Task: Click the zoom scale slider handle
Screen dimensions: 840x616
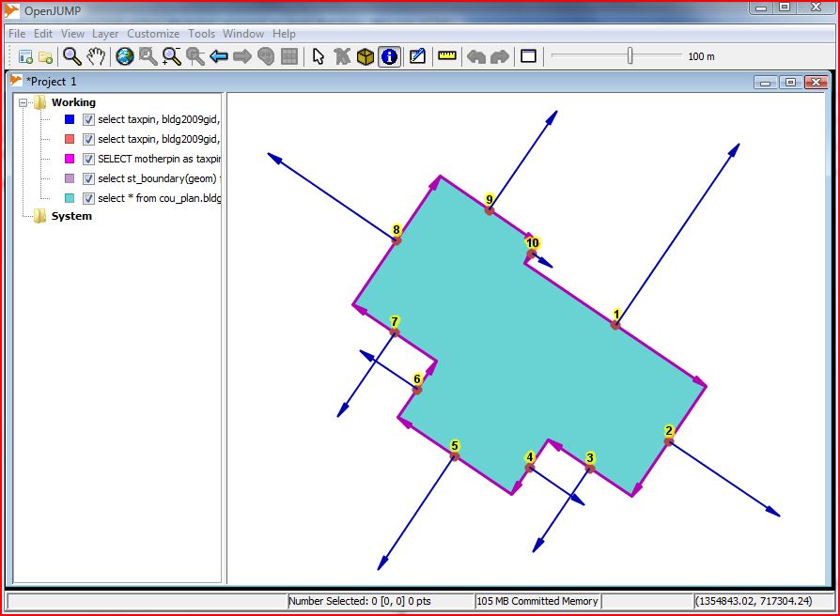Action: pos(630,56)
